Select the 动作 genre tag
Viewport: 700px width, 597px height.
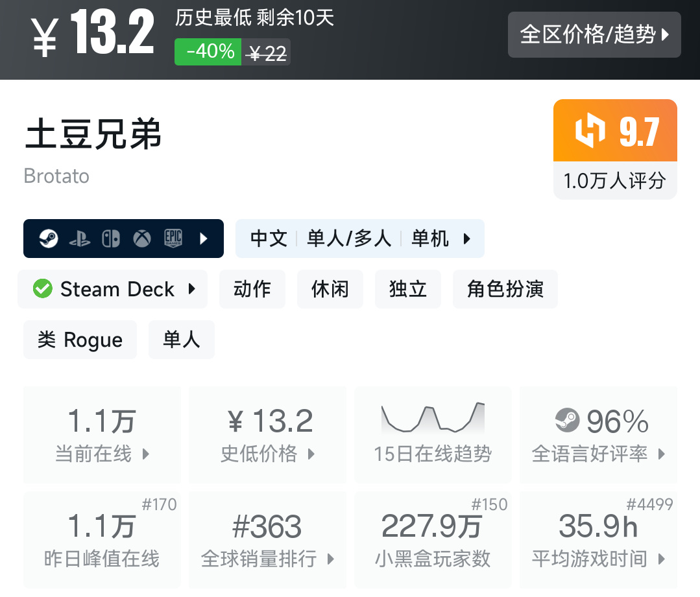(252, 289)
